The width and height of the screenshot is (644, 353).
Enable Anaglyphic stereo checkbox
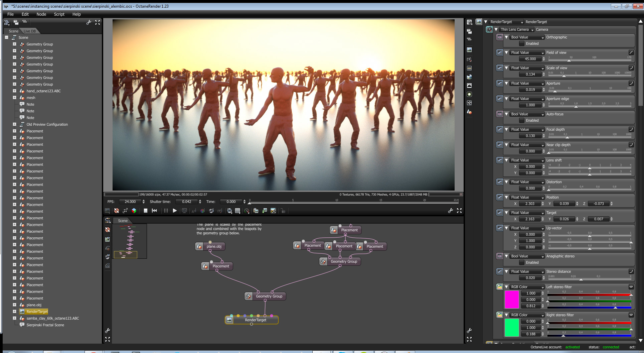[x=522, y=262]
